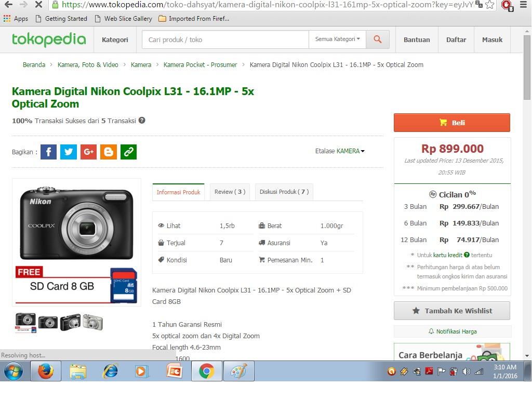Switch to the Review (3) tab
The image size is (532, 399).
pos(230,192)
